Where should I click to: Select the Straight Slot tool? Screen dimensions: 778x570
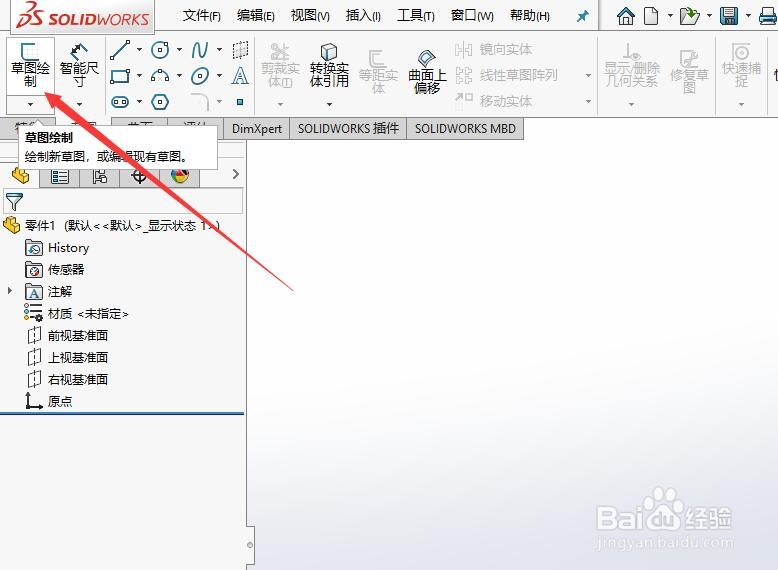tap(120, 102)
